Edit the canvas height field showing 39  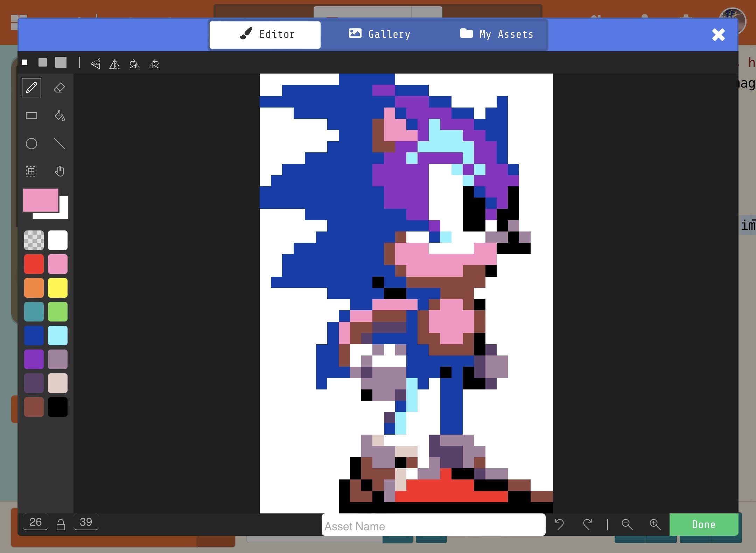[x=86, y=522]
